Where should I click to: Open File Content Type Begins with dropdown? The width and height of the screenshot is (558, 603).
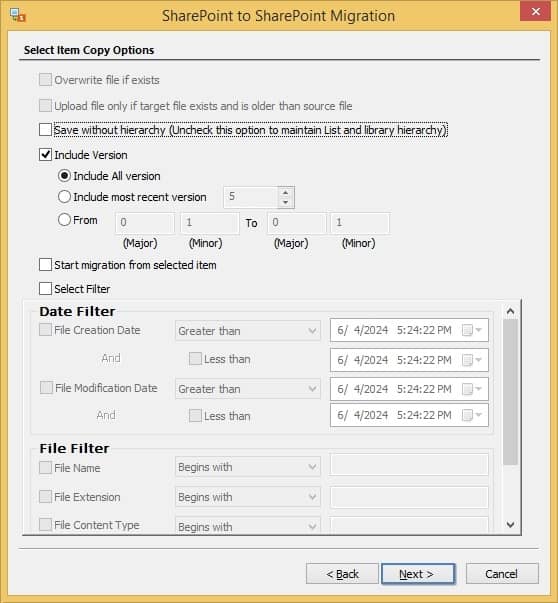(x=248, y=525)
